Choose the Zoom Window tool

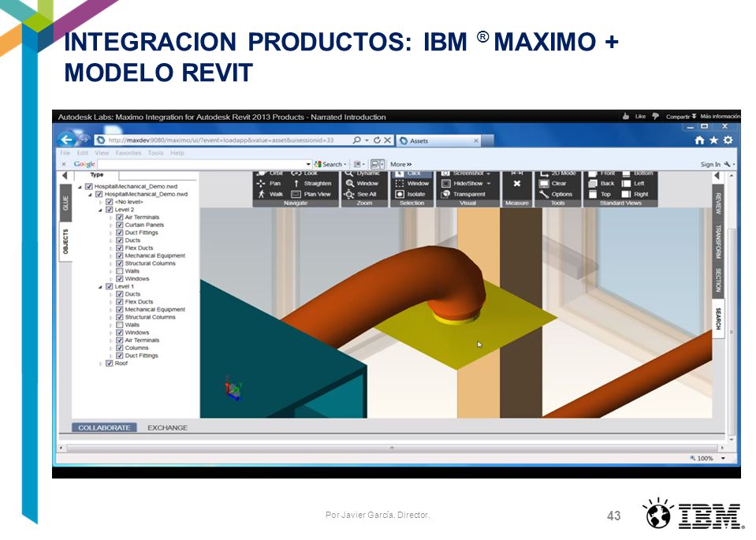coord(362,184)
